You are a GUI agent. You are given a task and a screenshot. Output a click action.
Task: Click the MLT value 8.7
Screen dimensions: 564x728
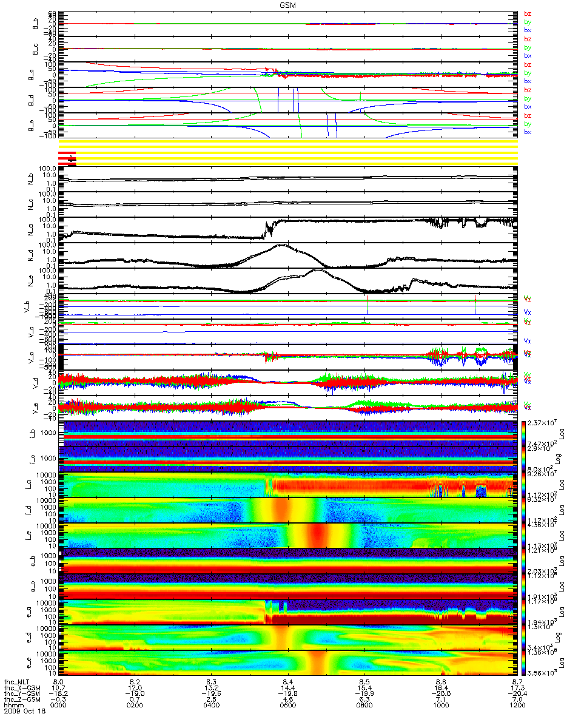[x=517, y=682]
